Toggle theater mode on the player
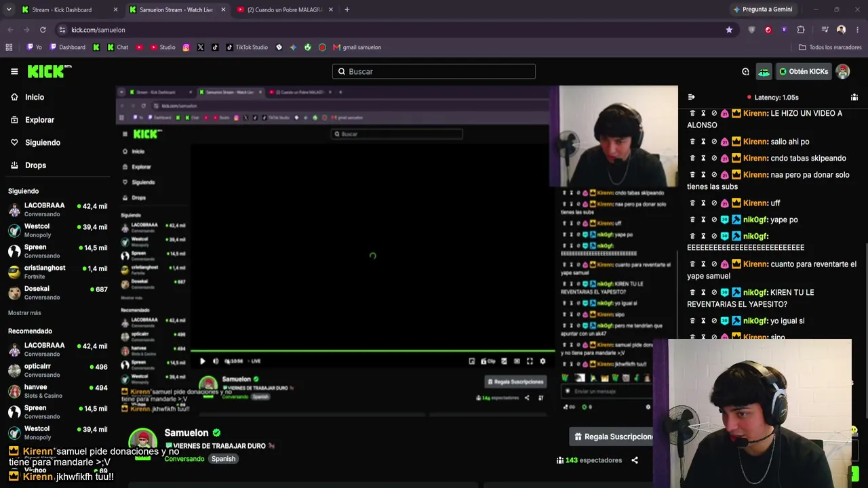 point(517,361)
